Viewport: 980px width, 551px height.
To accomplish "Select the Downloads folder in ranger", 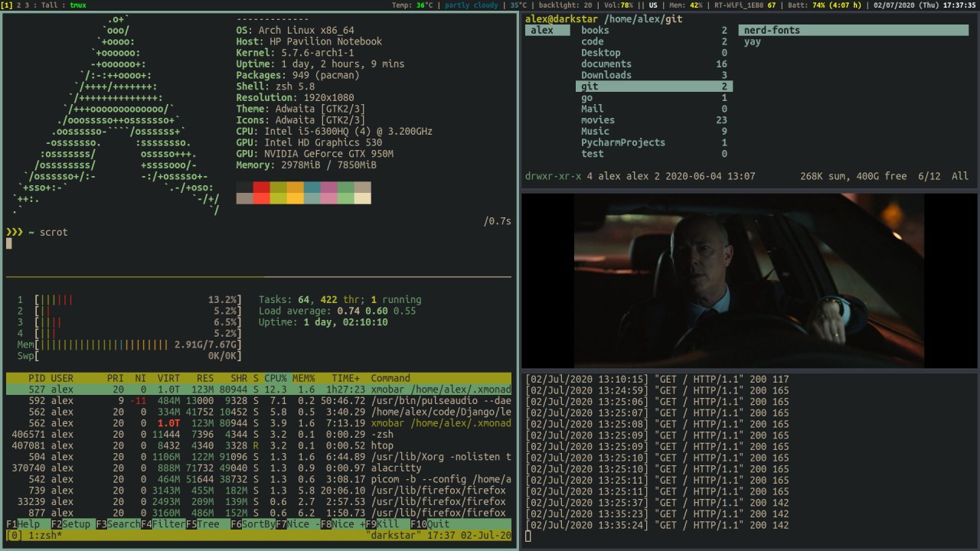I will [x=654, y=75].
